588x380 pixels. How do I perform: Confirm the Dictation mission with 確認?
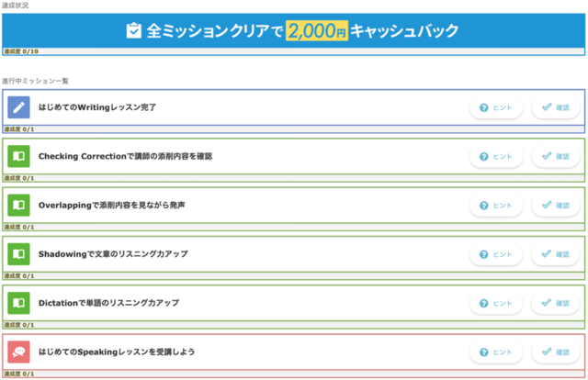click(x=555, y=302)
